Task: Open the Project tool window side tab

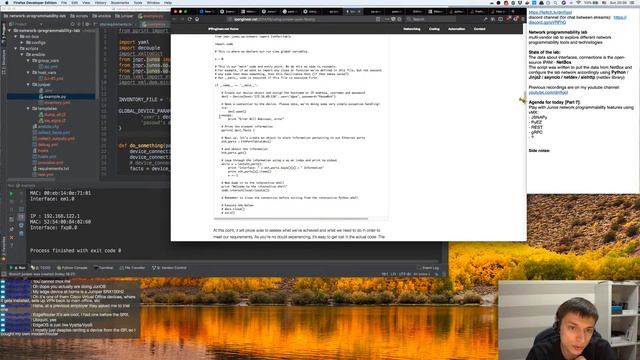Action: pyautogui.click(x=3, y=32)
